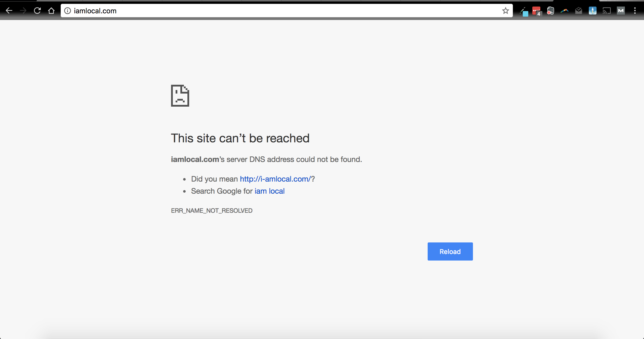Open the envelope checkmark mail extension
This screenshot has width=644, height=339.
579,11
